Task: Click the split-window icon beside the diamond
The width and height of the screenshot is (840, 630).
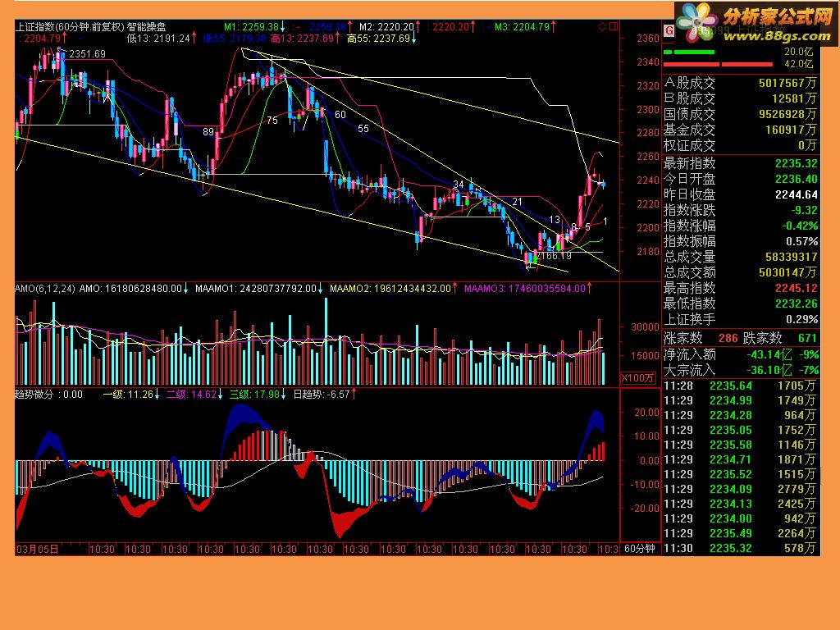Action: coord(614,26)
